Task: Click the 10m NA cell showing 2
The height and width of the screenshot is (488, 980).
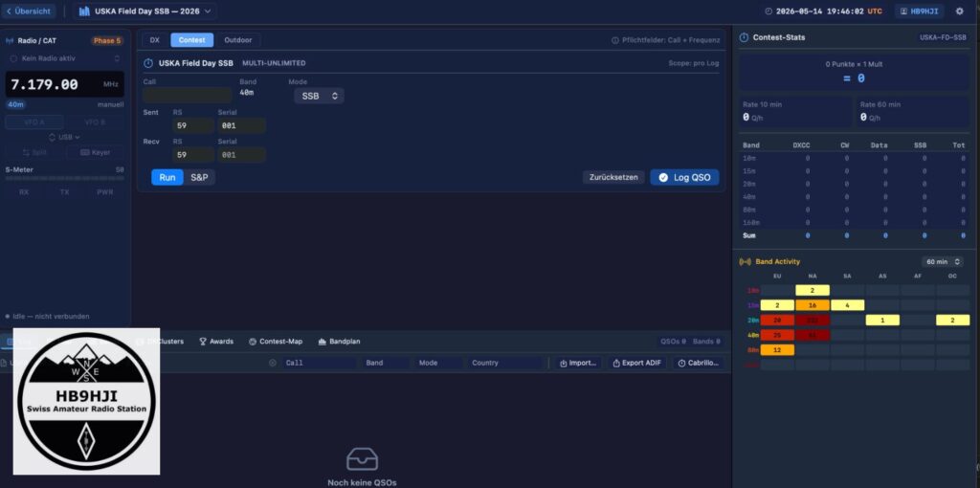Action: point(812,290)
